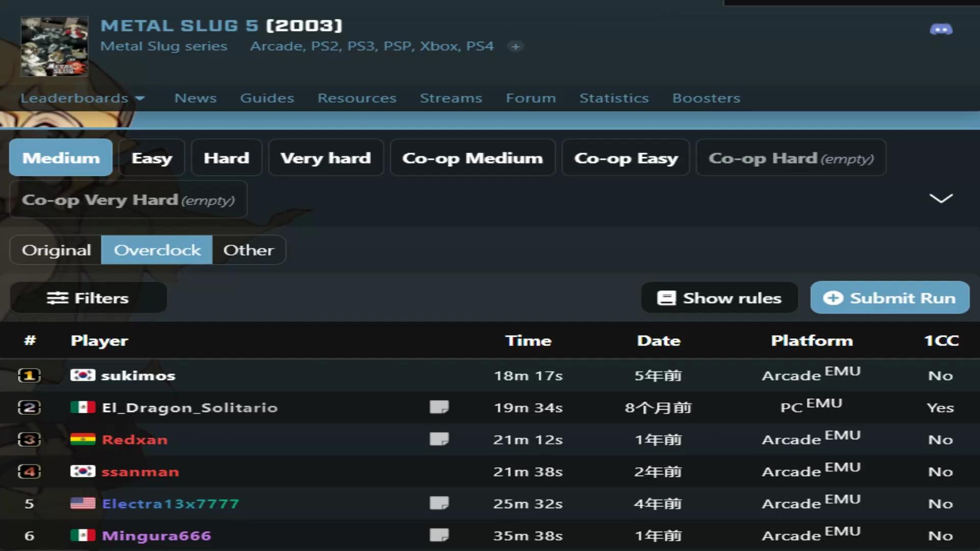
Task: Open the Statistics page
Action: 614,98
